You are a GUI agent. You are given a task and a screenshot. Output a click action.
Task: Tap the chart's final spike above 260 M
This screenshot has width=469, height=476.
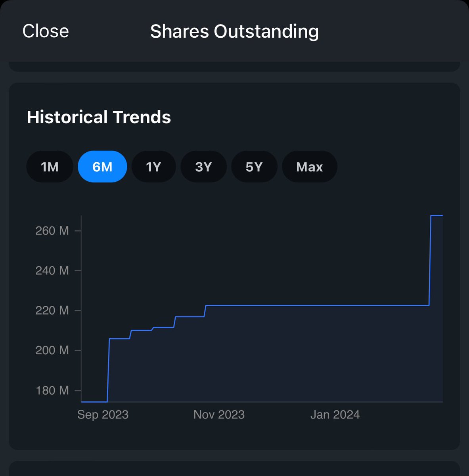coord(436,215)
